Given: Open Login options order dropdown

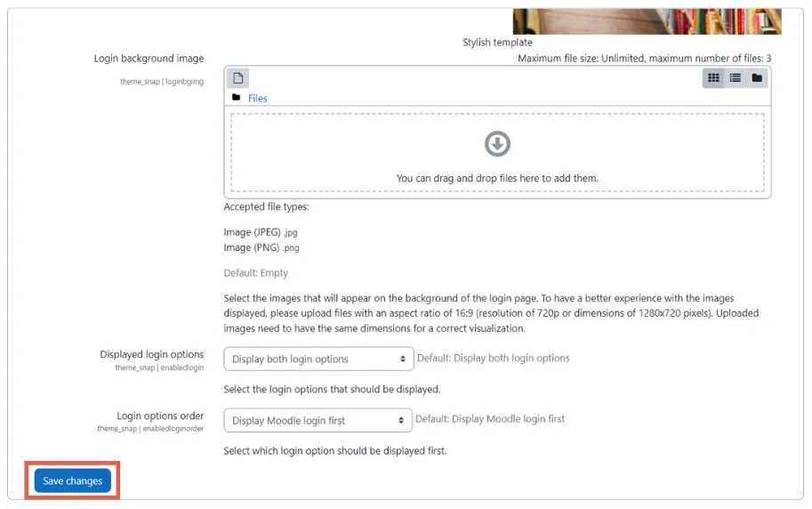Looking at the screenshot, I should click(318, 420).
